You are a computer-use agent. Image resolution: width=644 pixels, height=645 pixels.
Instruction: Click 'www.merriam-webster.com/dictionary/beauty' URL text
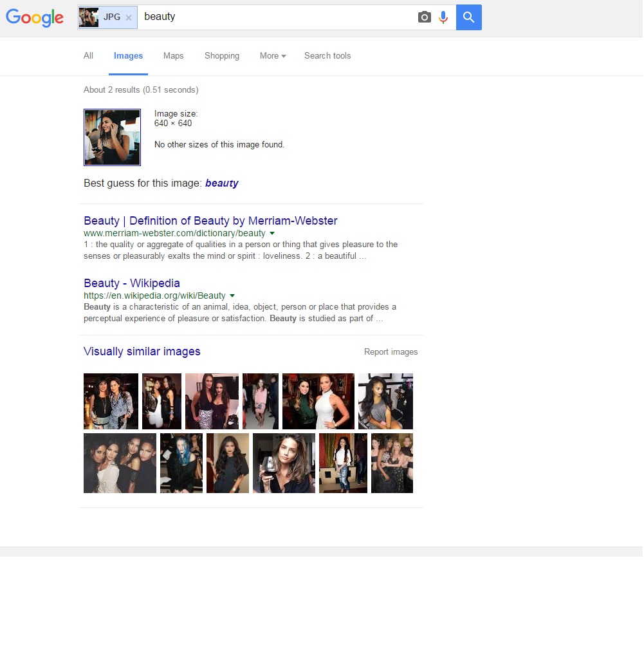click(x=174, y=233)
